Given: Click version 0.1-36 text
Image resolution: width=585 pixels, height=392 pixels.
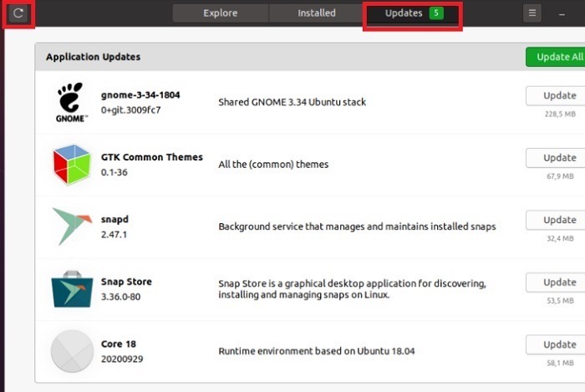Looking at the screenshot, I should (x=114, y=172).
